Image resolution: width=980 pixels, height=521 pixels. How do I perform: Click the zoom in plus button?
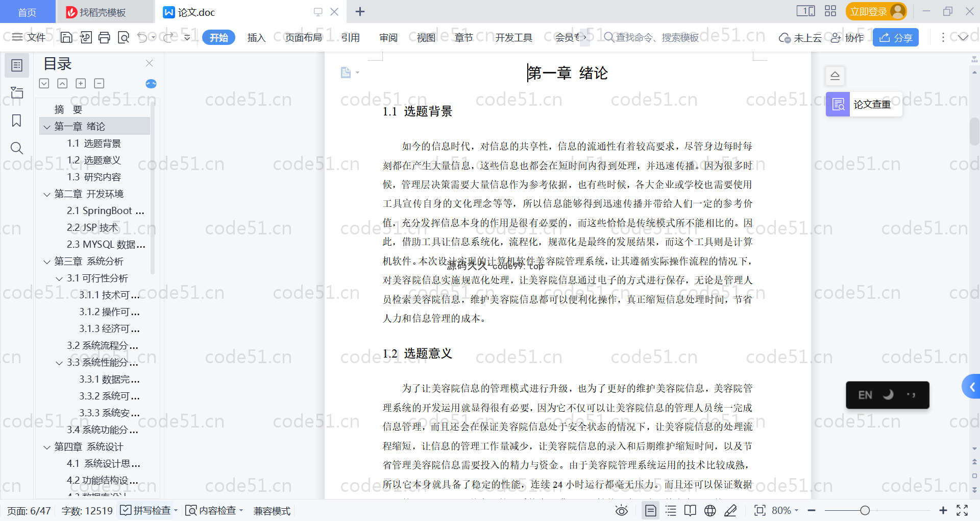pos(943,510)
